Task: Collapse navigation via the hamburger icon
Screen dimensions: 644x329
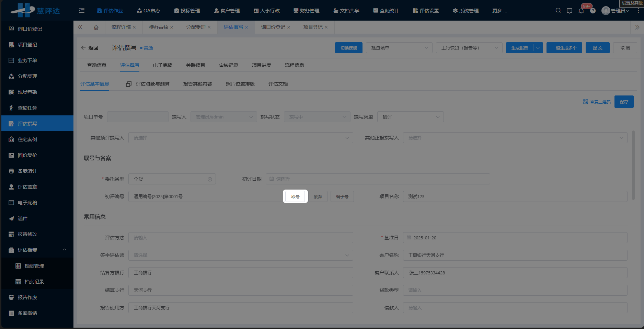Action: [x=81, y=11]
